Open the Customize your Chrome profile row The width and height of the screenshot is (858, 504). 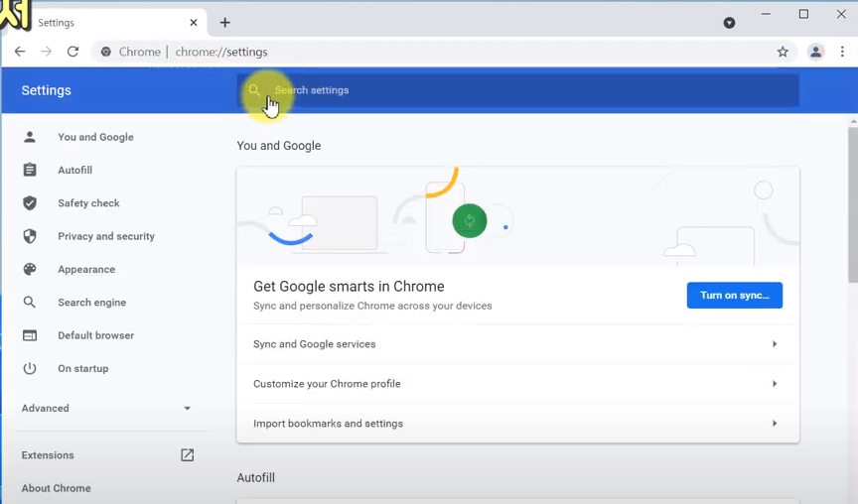(517, 384)
